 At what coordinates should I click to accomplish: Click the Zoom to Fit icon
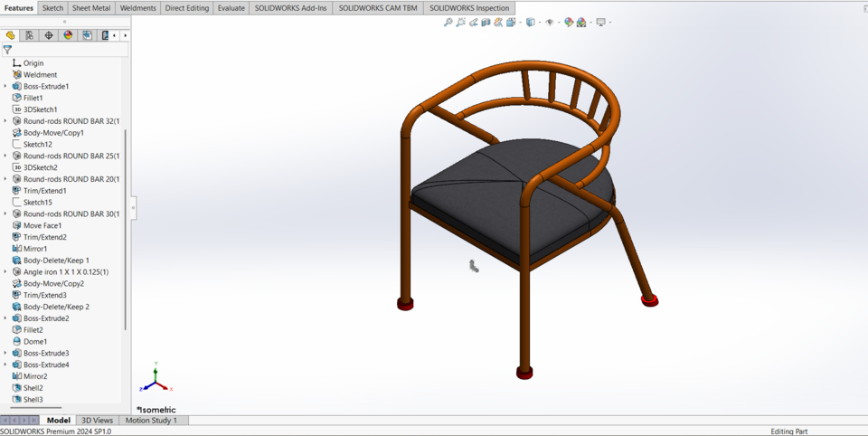[448, 22]
